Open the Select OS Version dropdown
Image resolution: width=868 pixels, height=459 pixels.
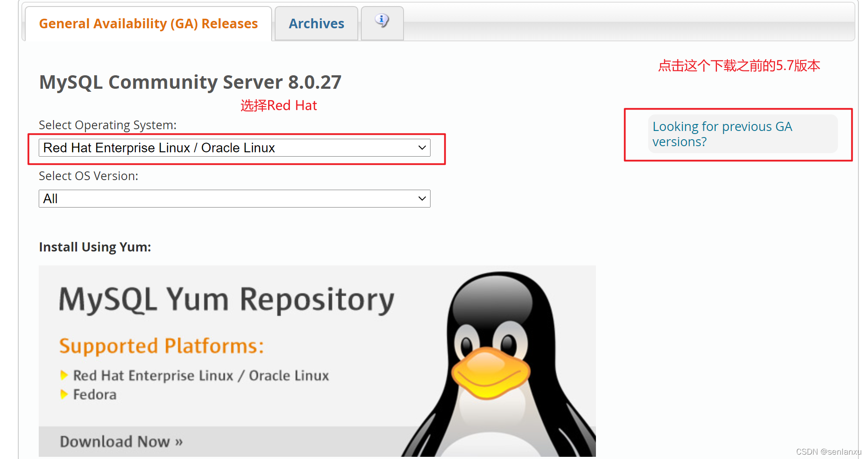pos(235,199)
